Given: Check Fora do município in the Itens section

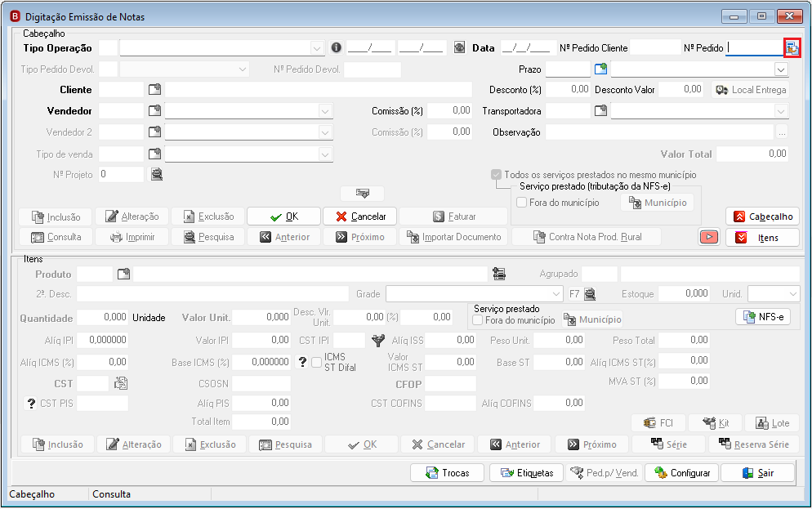Looking at the screenshot, I should pos(478,320).
